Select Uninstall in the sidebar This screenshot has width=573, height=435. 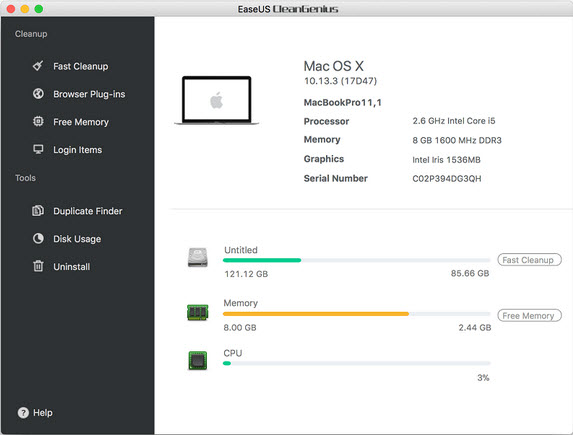(72, 267)
